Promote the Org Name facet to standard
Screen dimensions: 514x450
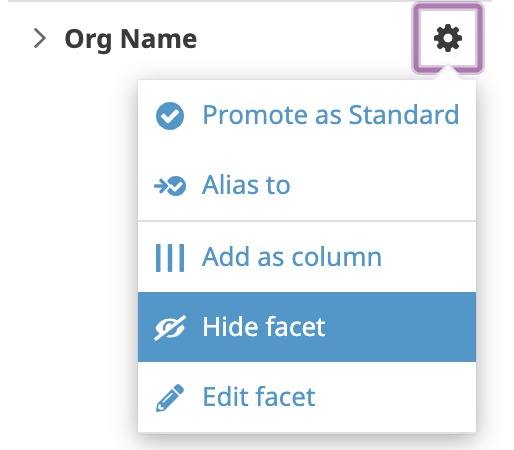(307, 116)
